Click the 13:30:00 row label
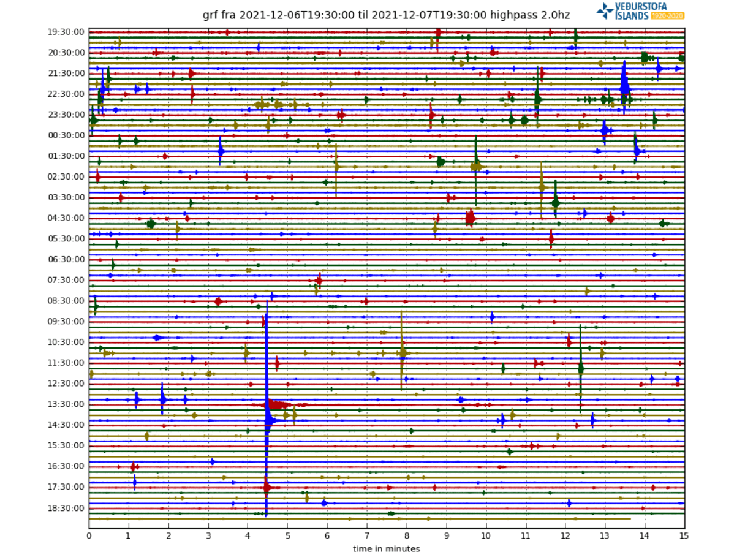The image size is (745, 560). [x=66, y=404]
